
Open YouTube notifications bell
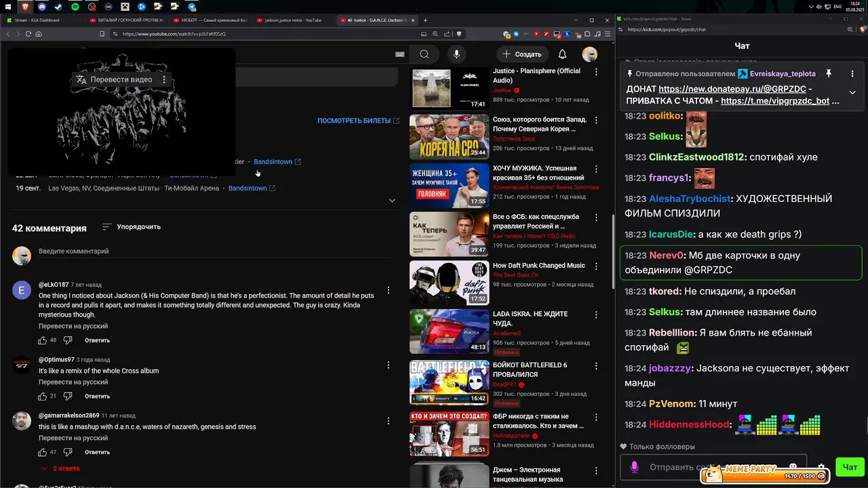[562, 54]
